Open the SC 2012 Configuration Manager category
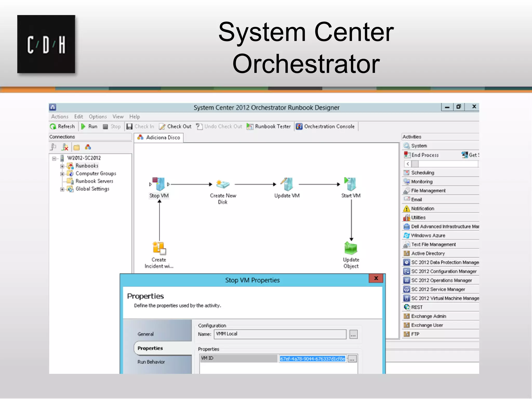 [x=441, y=271]
